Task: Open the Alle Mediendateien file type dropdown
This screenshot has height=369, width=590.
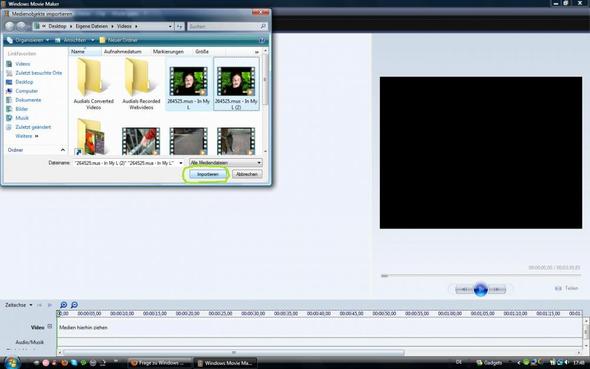Action: coord(226,163)
